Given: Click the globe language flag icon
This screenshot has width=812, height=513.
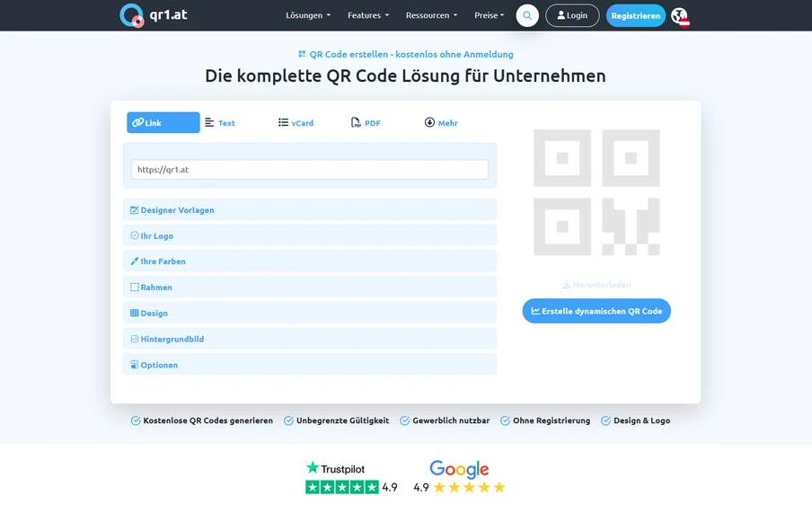Looking at the screenshot, I should pyautogui.click(x=680, y=16).
